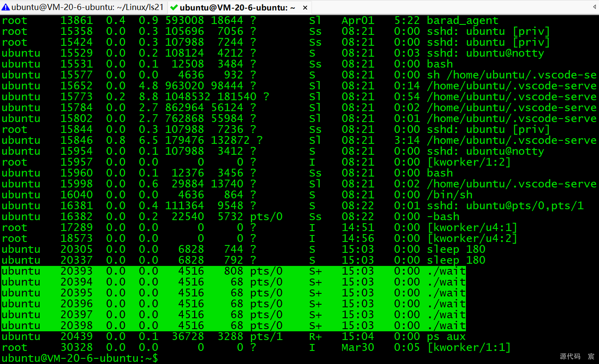Click the PID 15358 sshd row
Image resolution: width=599 pixels, height=364 pixels.
point(276,31)
